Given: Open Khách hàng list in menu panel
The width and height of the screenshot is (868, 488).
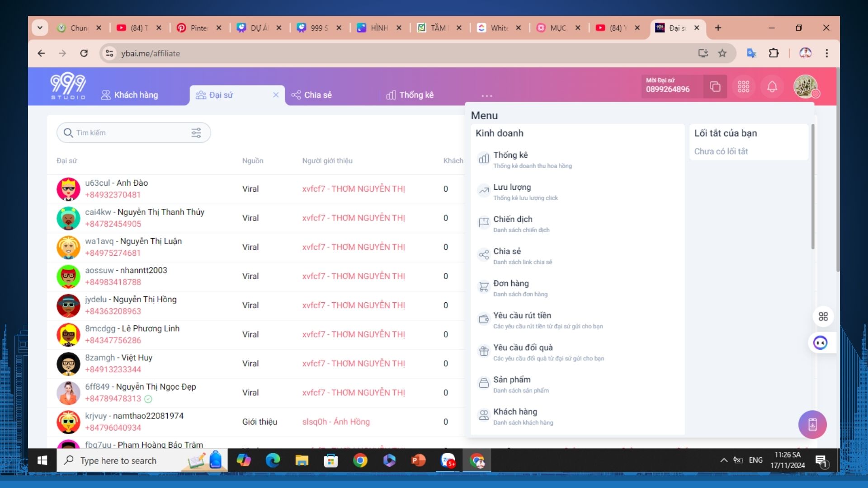Looking at the screenshot, I should (516, 416).
